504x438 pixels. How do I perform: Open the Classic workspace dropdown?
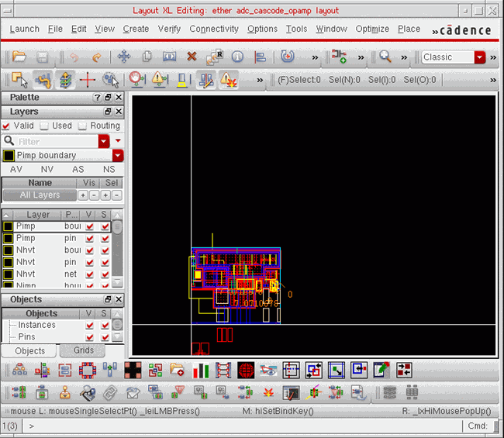point(479,57)
